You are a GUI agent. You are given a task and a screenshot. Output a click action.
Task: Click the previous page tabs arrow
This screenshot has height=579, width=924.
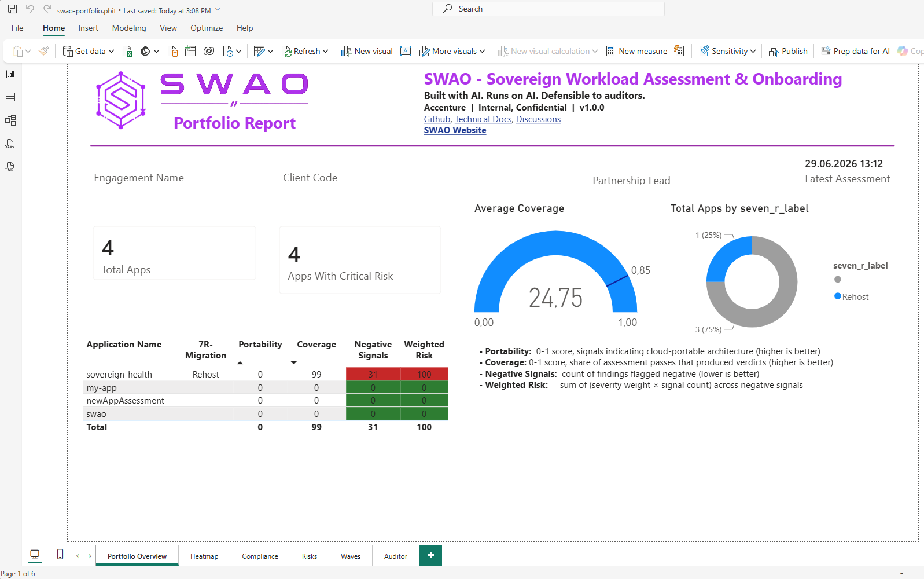click(78, 556)
